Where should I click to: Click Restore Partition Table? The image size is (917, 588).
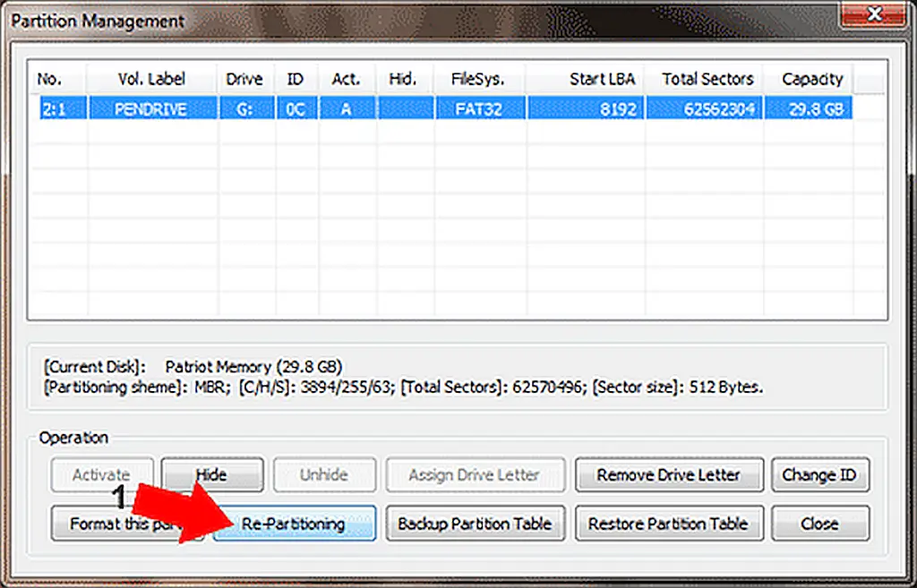(669, 524)
